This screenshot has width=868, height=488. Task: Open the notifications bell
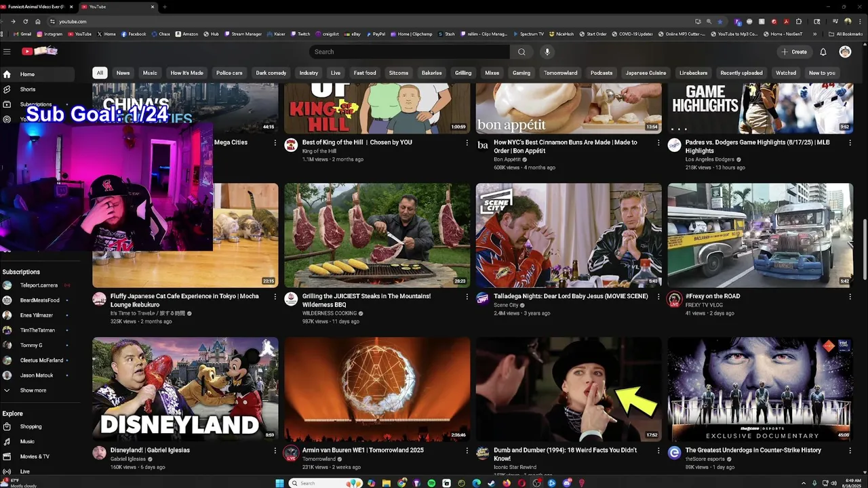tap(823, 52)
